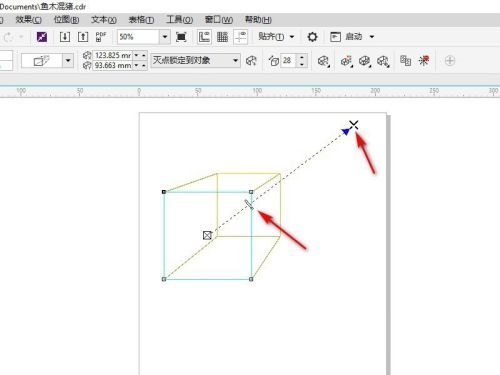Click the extrusion depth slider on dashed line

point(249,205)
